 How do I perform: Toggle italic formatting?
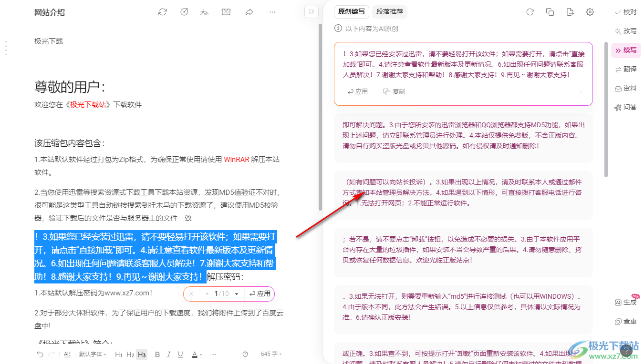pos(168,354)
